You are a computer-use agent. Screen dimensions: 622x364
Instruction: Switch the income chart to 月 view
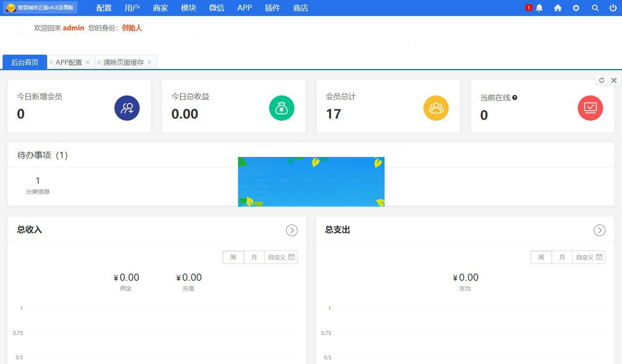(254, 257)
